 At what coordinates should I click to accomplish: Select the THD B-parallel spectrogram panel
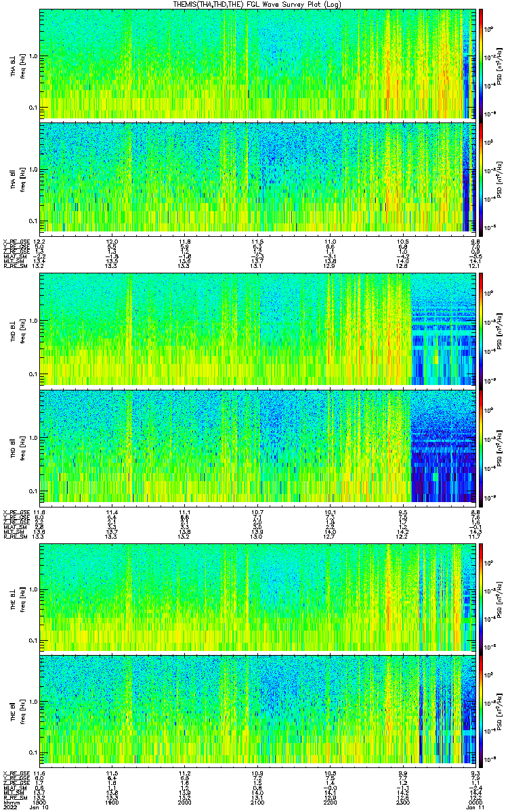click(x=257, y=442)
